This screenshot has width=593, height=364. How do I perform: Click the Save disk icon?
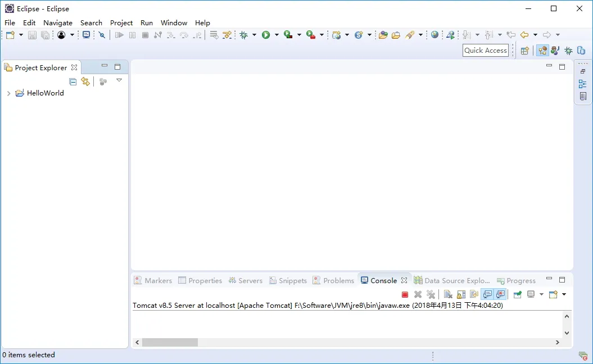click(x=32, y=35)
